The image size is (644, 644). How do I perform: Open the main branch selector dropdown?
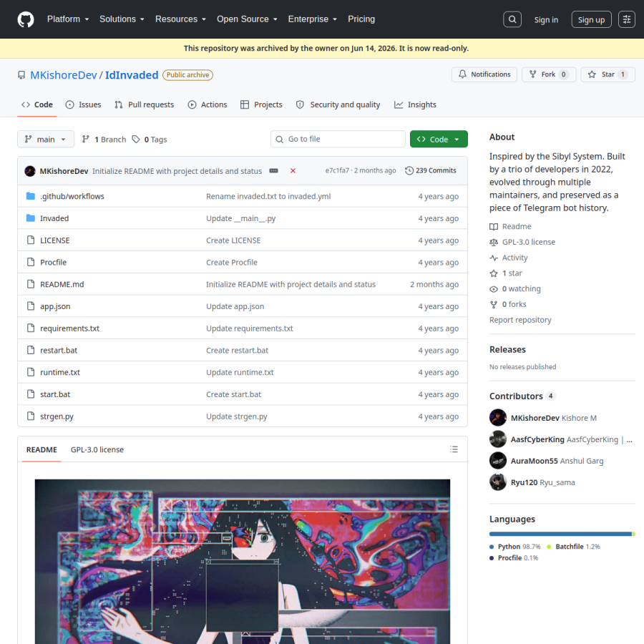click(x=46, y=140)
